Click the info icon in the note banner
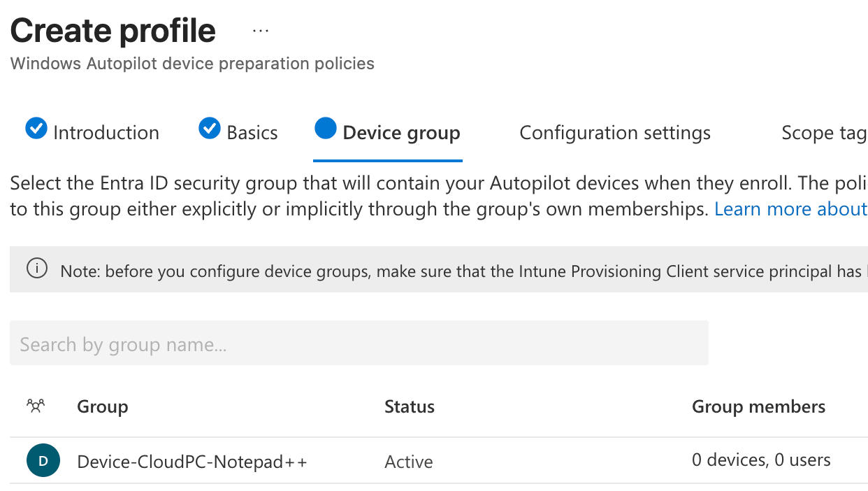Image resolution: width=868 pixels, height=491 pixels. click(37, 269)
